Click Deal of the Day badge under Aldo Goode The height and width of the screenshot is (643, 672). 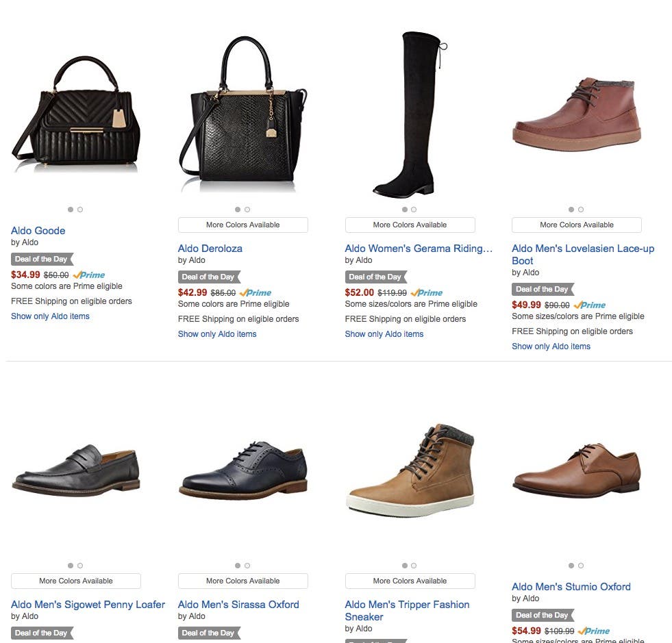click(x=42, y=259)
